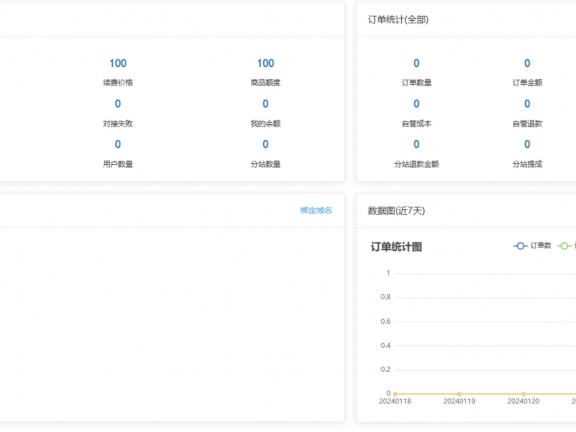Click the 0.4 y-axis tick label
Viewport: 576px width, 432px height.
(x=385, y=345)
